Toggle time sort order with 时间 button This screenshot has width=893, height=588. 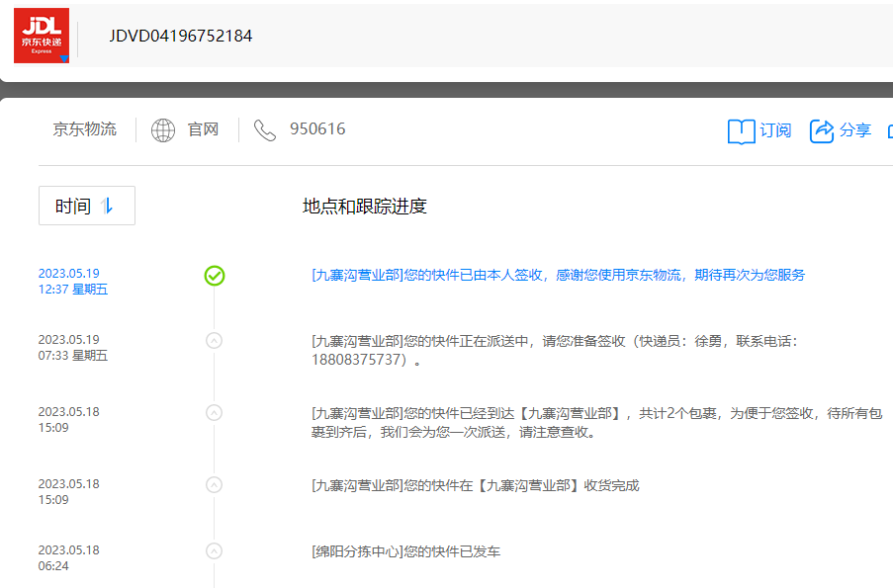point(87,206)
